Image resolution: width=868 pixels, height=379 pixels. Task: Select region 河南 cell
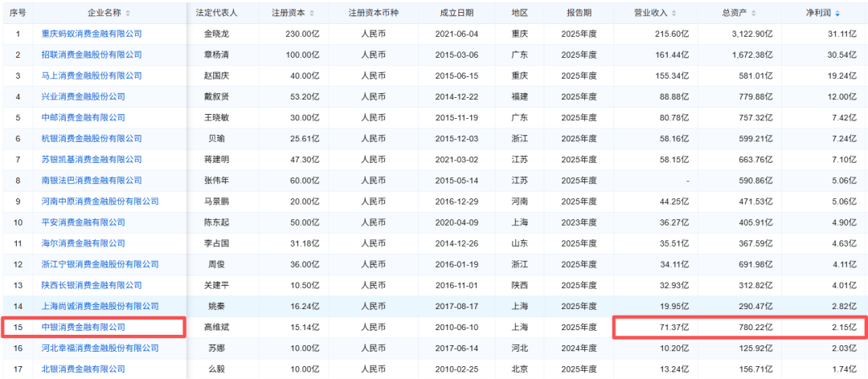(x=520, y=202)
